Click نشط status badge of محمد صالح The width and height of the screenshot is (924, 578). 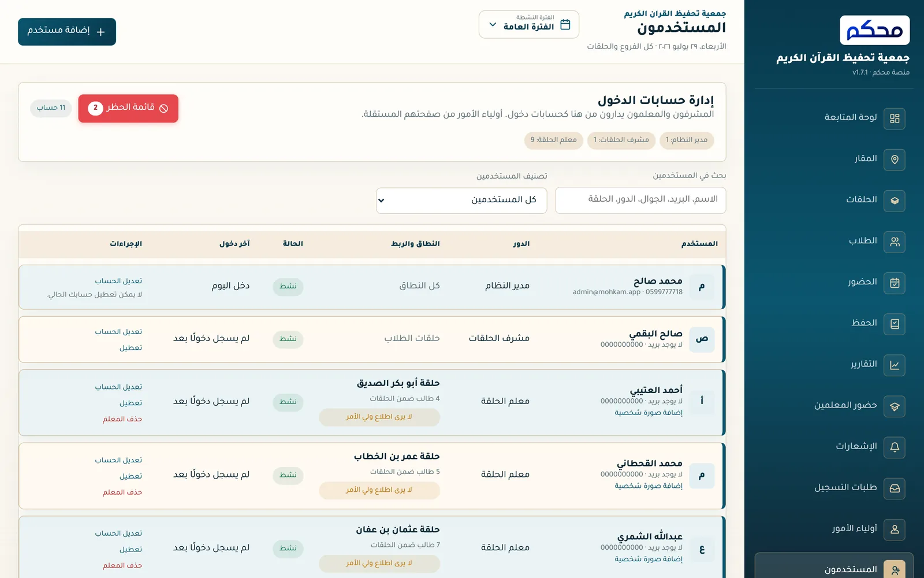click(x=288, y=286)
